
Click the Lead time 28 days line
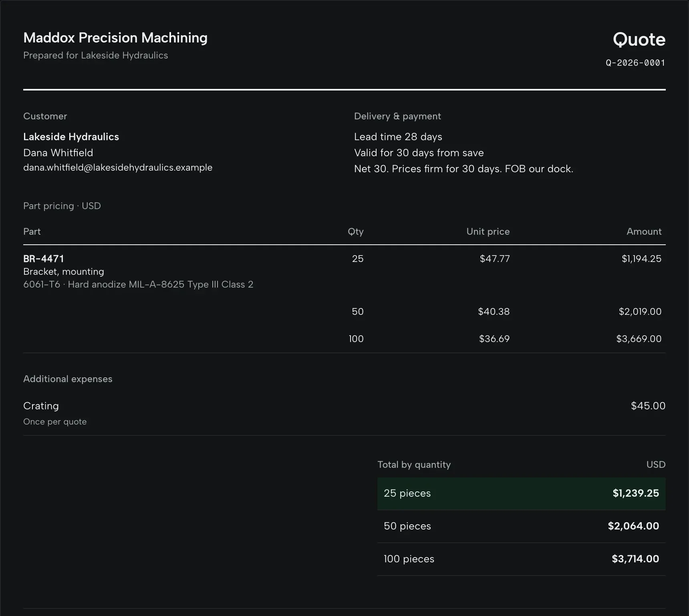398,137
